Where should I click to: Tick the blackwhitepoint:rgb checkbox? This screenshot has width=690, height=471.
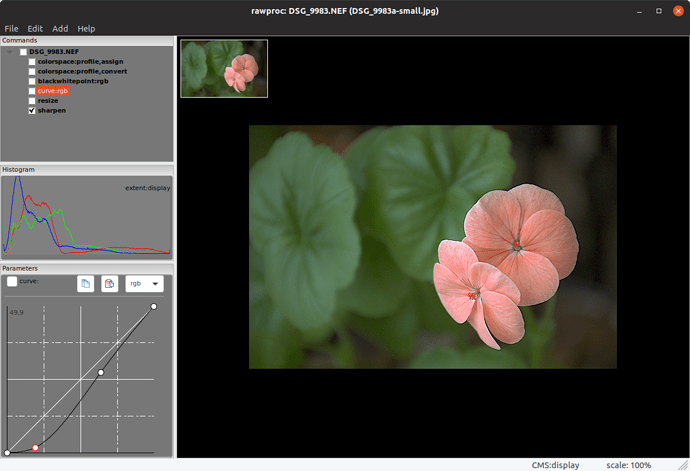pos(32,81)
